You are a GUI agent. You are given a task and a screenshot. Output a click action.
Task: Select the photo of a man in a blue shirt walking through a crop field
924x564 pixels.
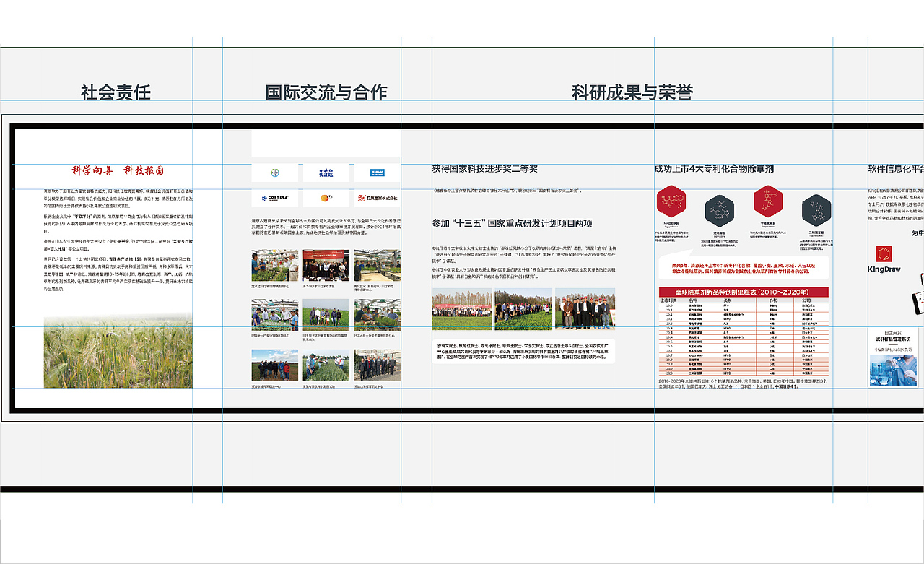(326, 365)
